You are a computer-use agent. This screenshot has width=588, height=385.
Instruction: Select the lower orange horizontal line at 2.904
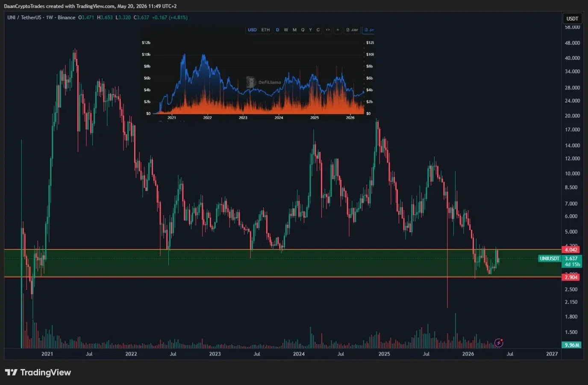282,277
